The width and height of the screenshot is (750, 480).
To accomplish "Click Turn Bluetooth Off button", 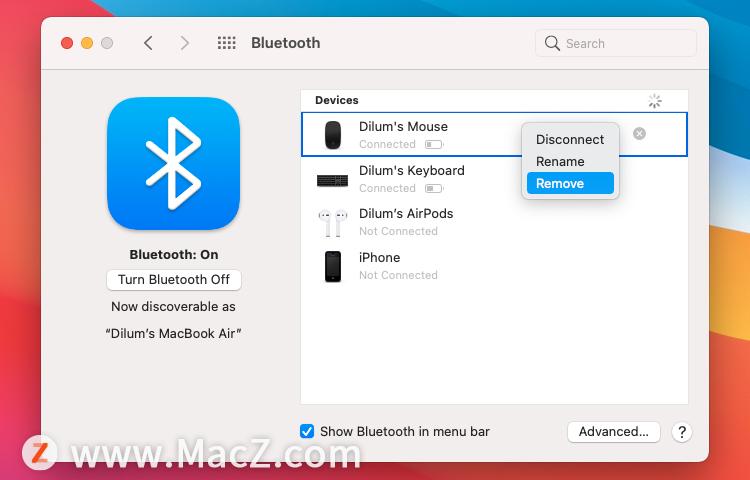I will [x=174, y=280].
